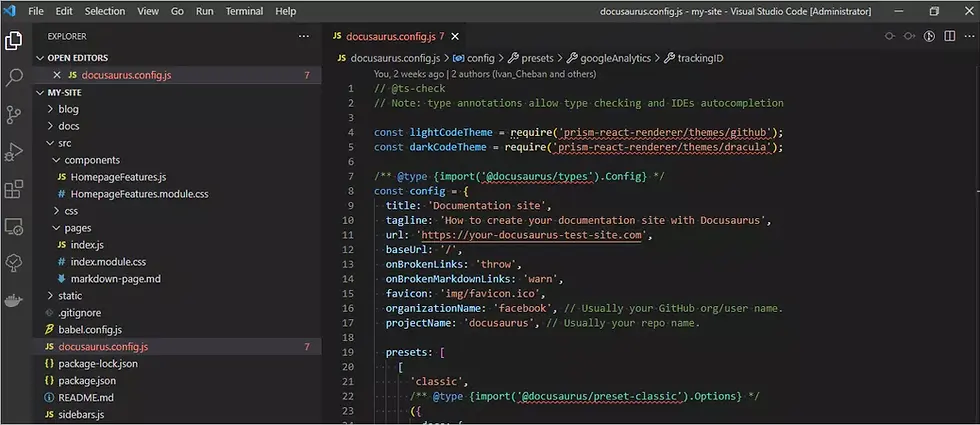Open index.module.css file
The height and width of the screenshot is (425, 980).
click(108, 262)
